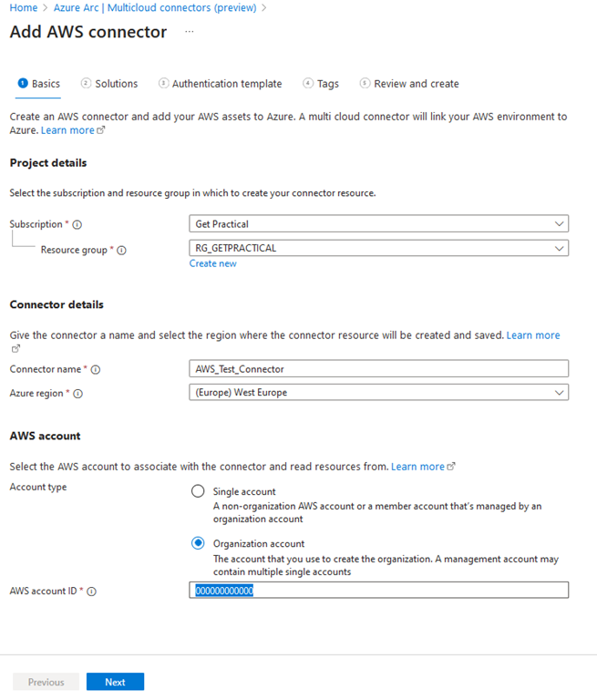The height and width of the screenshot is (700, 597).
Task: Click the AWS account ID info icon
Action: pos(92,592)
